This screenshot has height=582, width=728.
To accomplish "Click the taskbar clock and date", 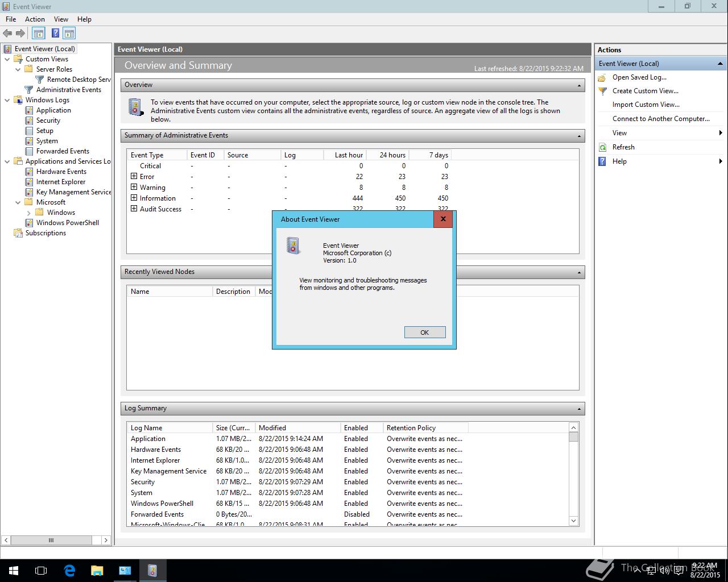I will (705, 571).
